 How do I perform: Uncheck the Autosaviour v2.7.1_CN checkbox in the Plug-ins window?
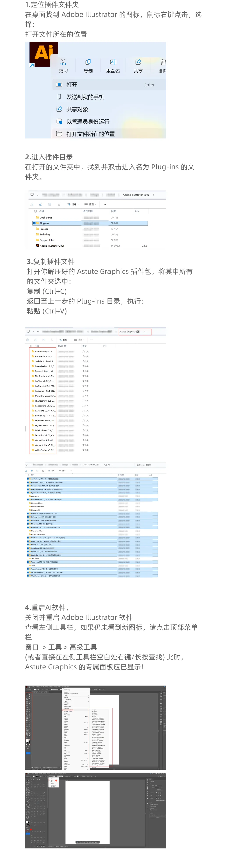coord(28,482)
